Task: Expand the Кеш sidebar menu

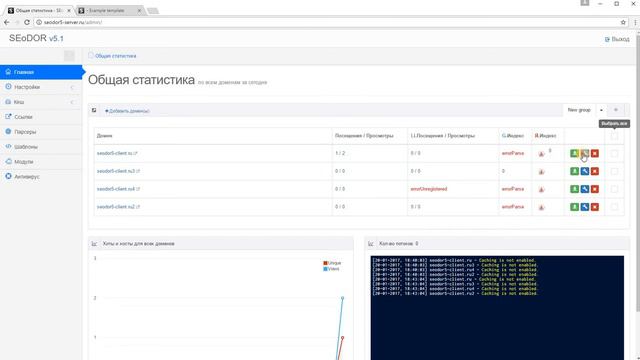Action: click(x=41, y=102)
